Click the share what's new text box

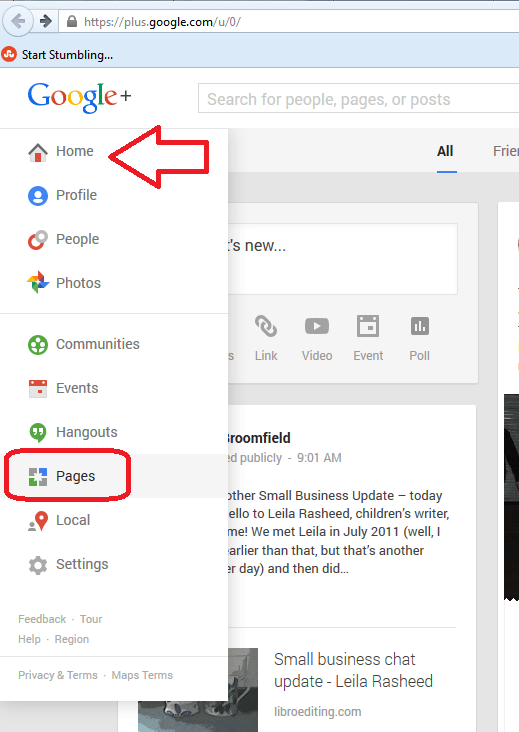point(343,259)
